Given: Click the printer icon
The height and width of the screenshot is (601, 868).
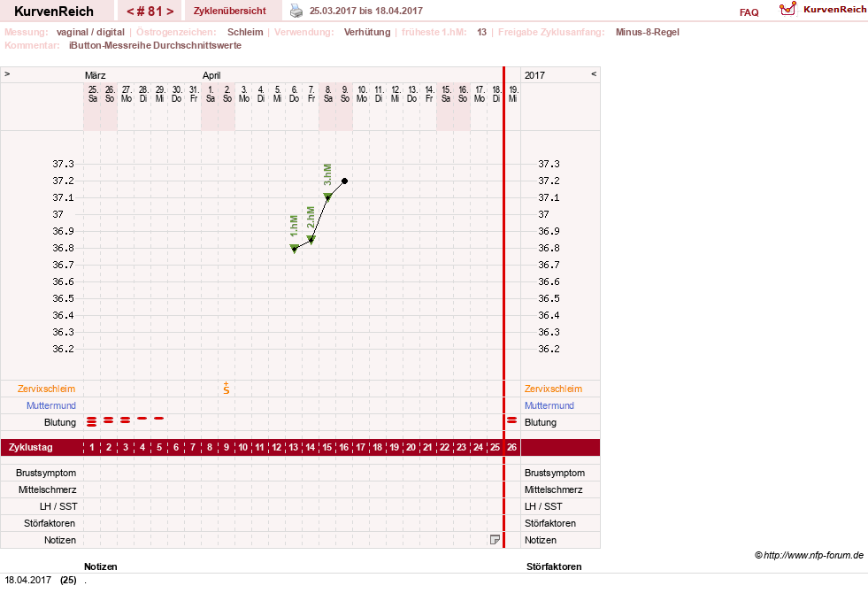Looking at the screenshot, I should click(x=296, y=11).
